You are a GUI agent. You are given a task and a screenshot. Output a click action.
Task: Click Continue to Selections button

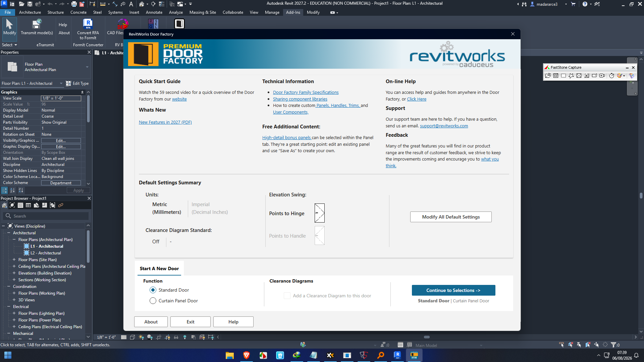tap(453, 290)
